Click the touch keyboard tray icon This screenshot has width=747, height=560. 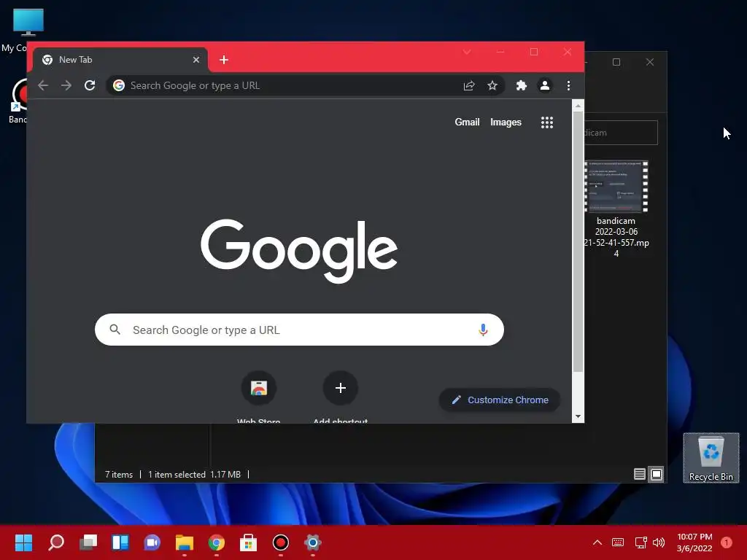[x=618, y=542]
